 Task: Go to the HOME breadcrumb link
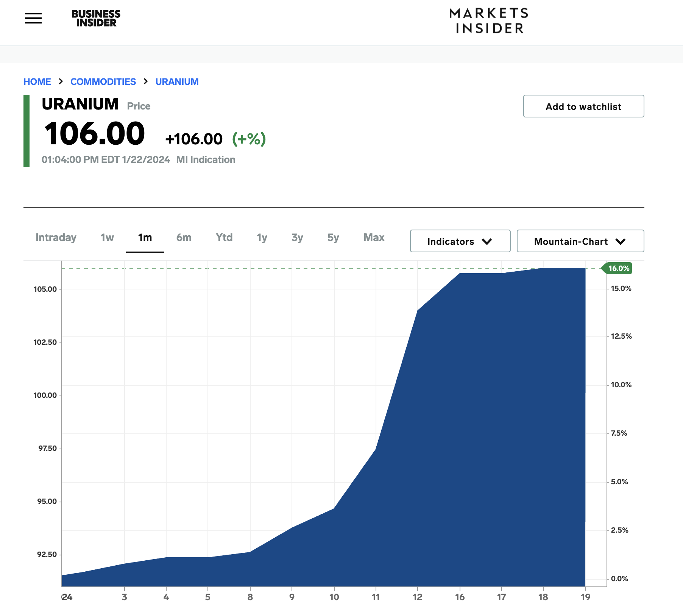37,82
